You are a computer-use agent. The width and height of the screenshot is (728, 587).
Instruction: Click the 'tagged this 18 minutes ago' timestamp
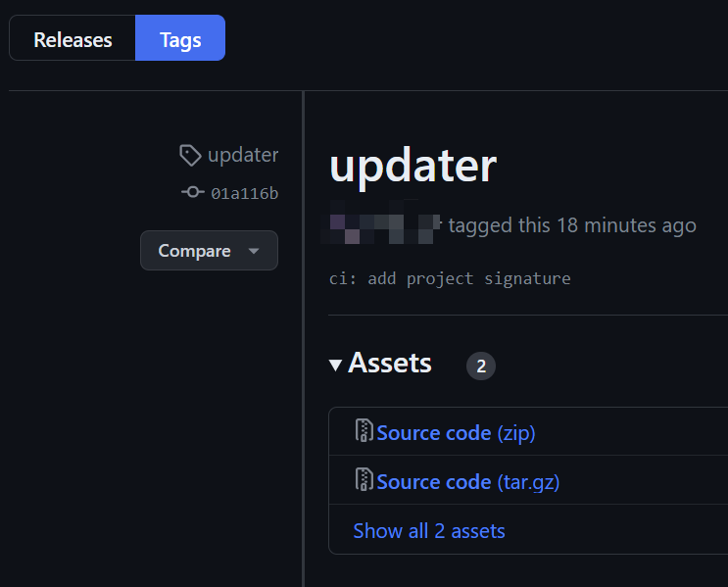(x=572, y=225)
